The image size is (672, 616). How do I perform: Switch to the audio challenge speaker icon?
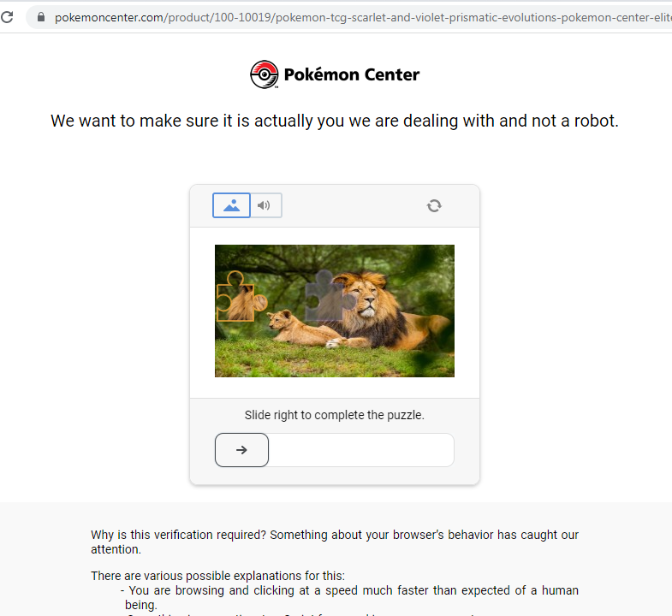point(265,205)
